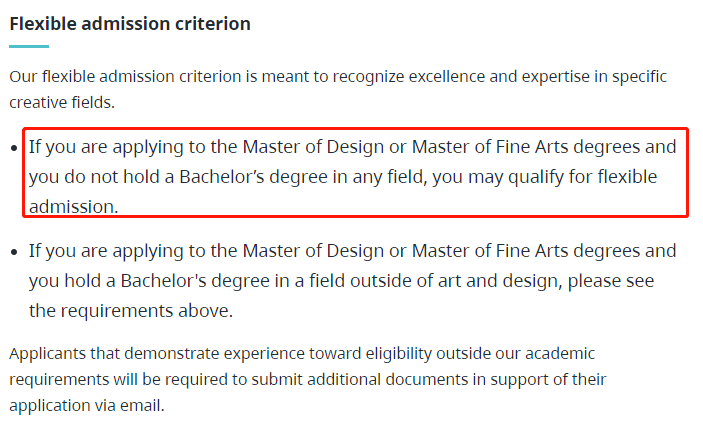Click the bullet mentioning 'outside of art and design'
This screenshot has width=703, height=432.
352,281
